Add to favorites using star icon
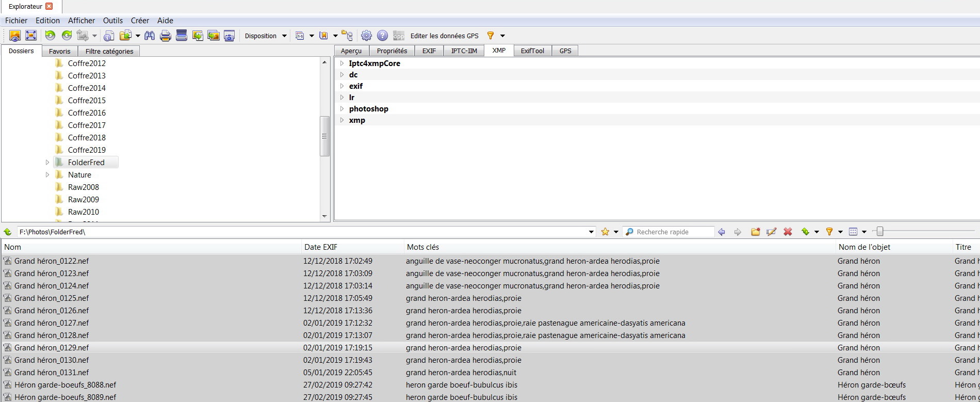Screen dimensions: 980x402 pyautogui.click(x=605, y=232)
